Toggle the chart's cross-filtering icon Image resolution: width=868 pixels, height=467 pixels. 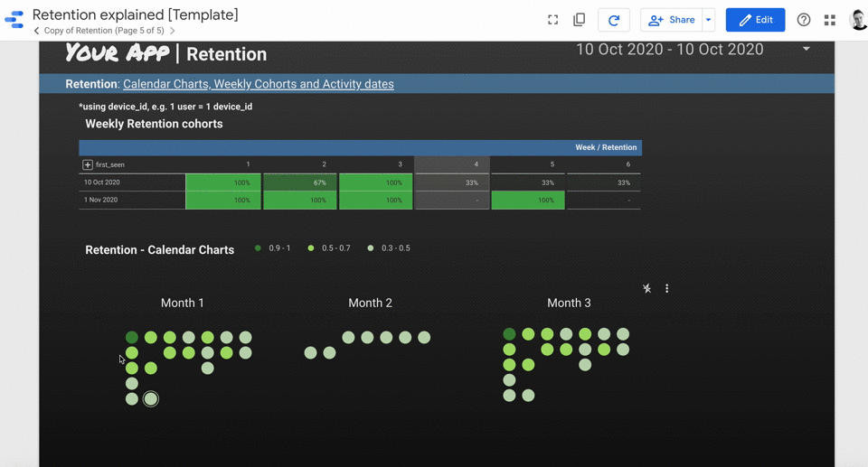(646, 289)
